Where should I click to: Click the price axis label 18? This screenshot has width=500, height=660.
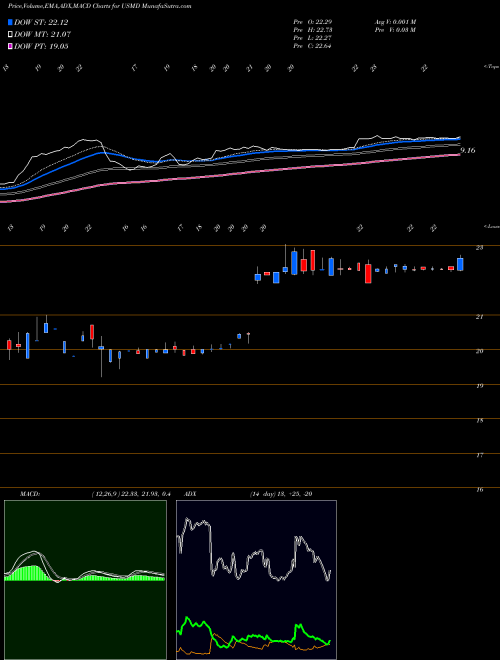click(479, 420)
